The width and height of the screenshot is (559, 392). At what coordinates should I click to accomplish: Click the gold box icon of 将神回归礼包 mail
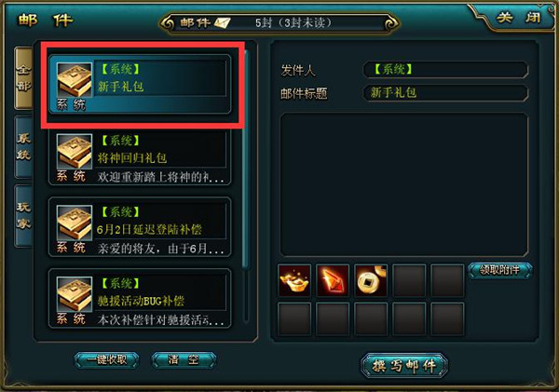(x=75, y=152)
